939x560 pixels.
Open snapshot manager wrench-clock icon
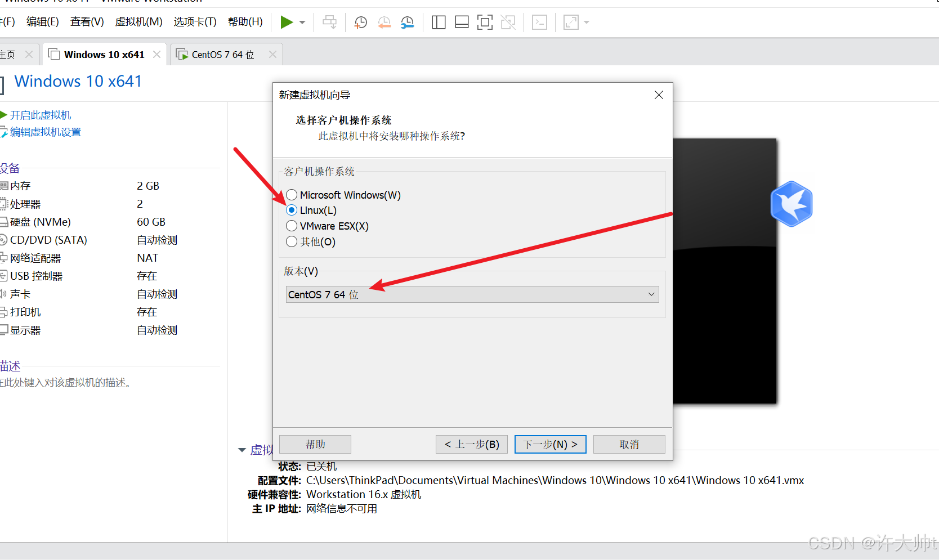pos(407,22)
